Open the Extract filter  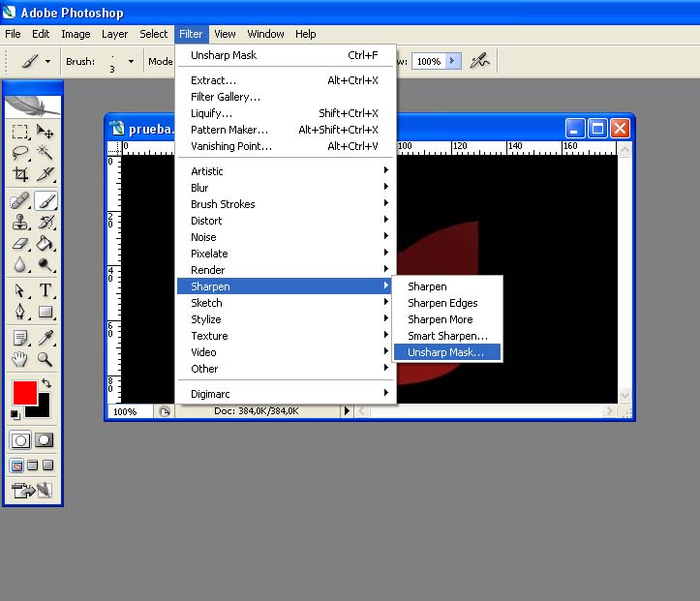pos(285,80)
